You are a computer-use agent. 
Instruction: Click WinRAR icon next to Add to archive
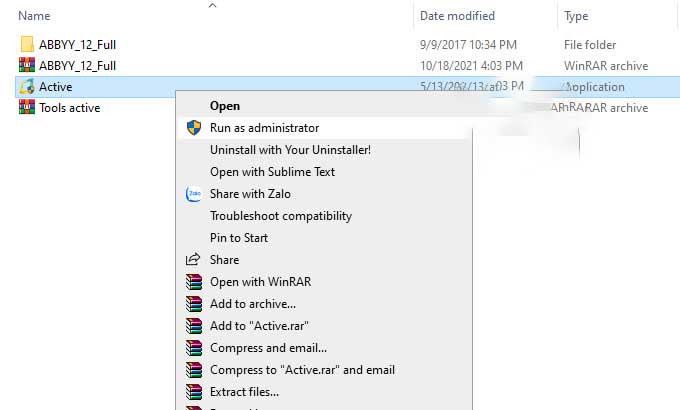pos(194,304)
